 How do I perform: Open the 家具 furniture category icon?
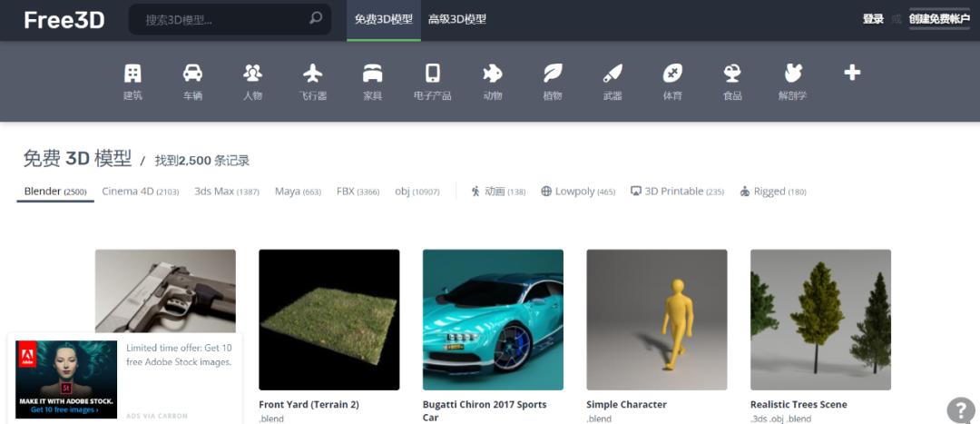(372, 74)
